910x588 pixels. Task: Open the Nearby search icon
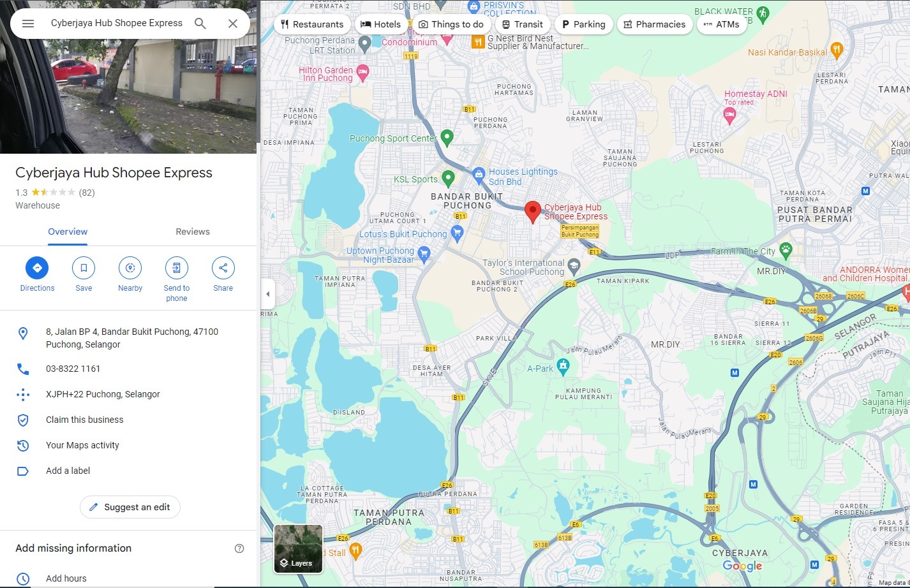130,268
